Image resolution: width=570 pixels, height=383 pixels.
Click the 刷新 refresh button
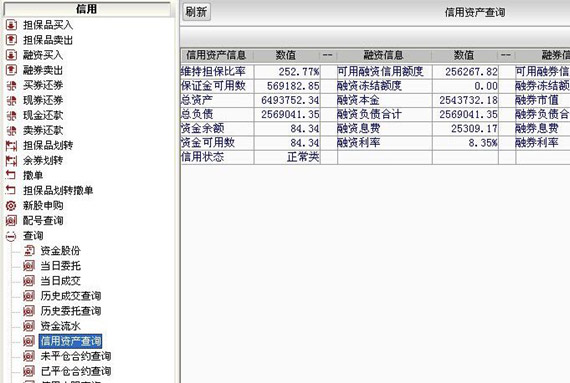coord(196,12)
